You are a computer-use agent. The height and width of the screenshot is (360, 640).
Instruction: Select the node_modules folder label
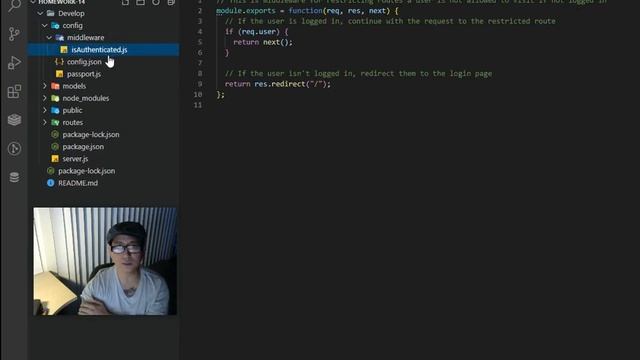[86, 98]
